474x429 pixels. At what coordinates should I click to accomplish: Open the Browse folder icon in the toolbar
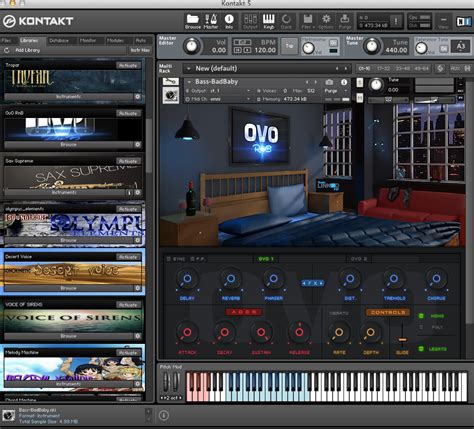point(193,22)
